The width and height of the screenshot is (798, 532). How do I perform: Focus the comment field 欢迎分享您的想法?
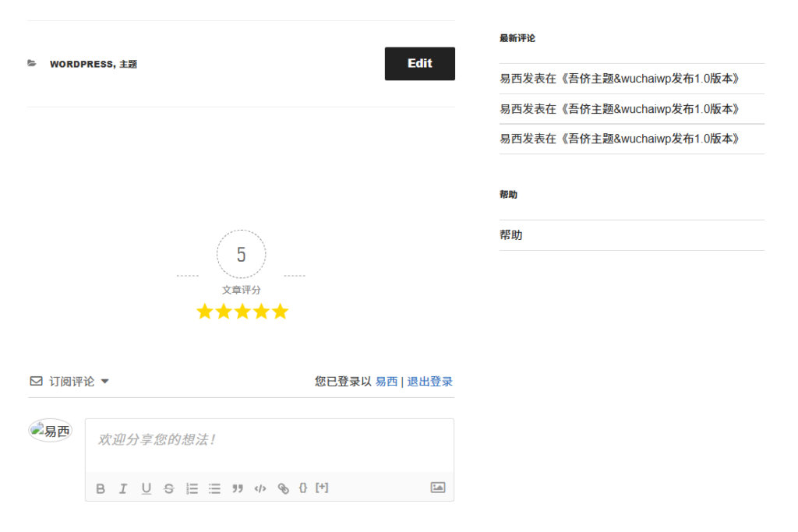[x=270, y=445]
